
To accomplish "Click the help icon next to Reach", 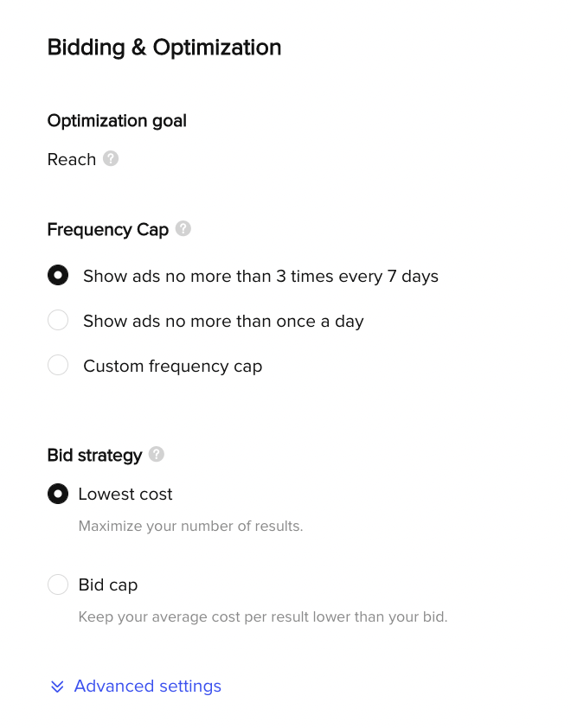I will [x=111, y=159].
